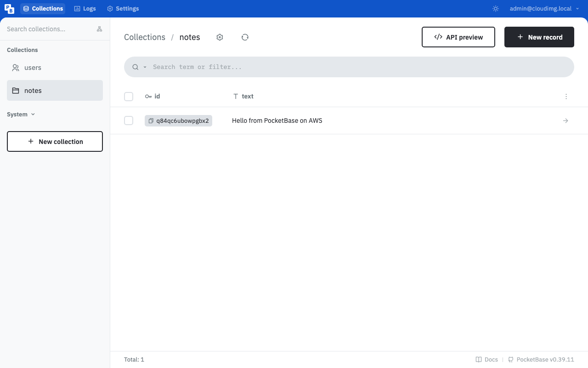Viewport: 588px width, 368px height.
Task: Open the table columns three-dot menu
Action: [x=566, y=97]
